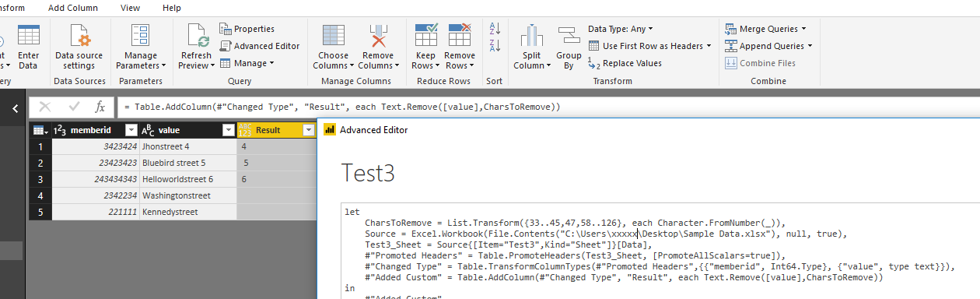This screenshot has height=299, width=980.
Task: Expand Use First Row as Headers arrow
Action: pos(709,46)
